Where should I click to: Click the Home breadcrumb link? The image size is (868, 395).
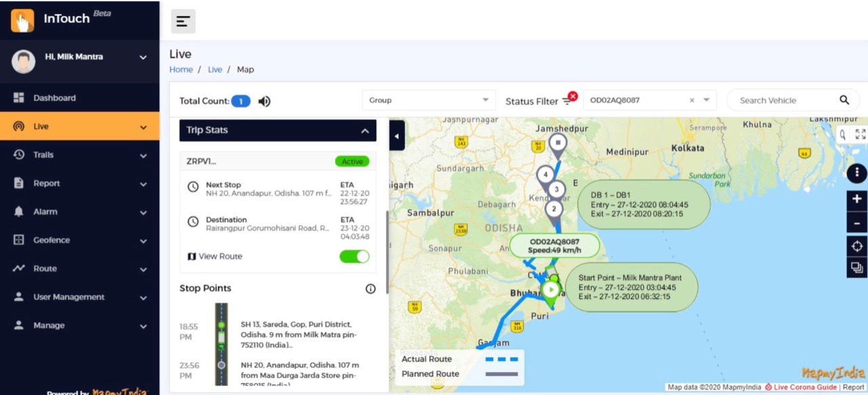pyautogui.click(x=180, y=69)
